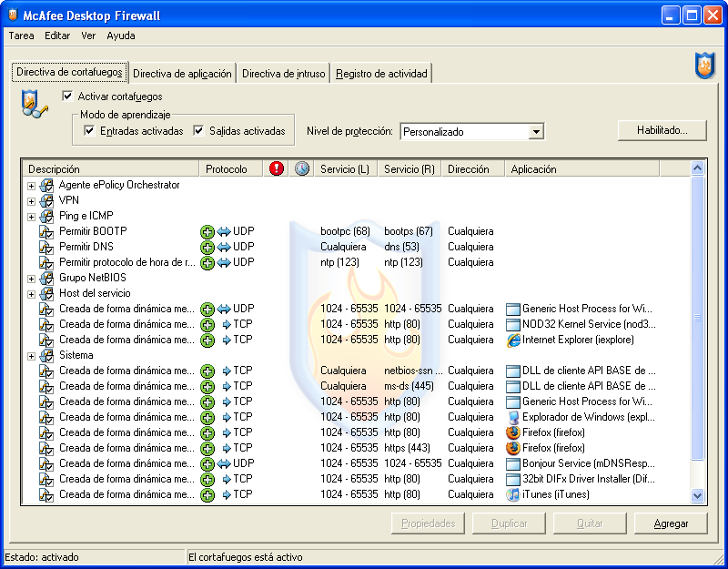Click the rule list scroll up arrow
Screen dimensions: 728x569
(x=697, y=168)
